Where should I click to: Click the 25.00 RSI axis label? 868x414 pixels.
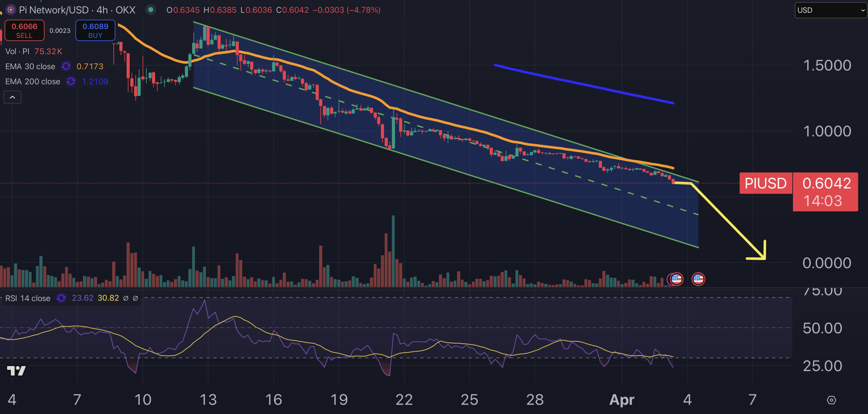tap(822, 366)
